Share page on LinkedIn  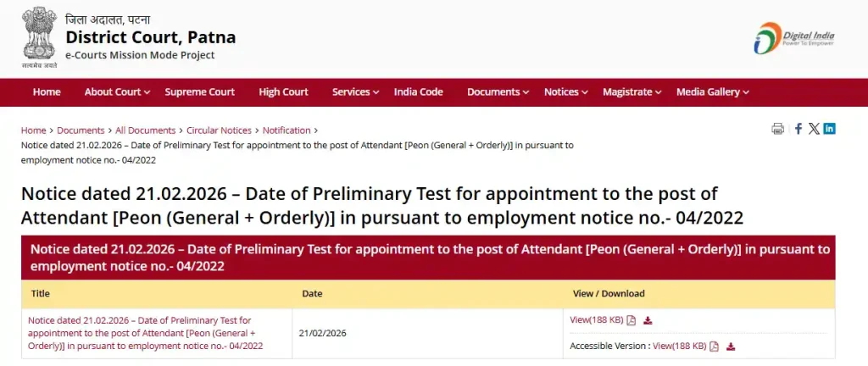[x=829, y=129]
